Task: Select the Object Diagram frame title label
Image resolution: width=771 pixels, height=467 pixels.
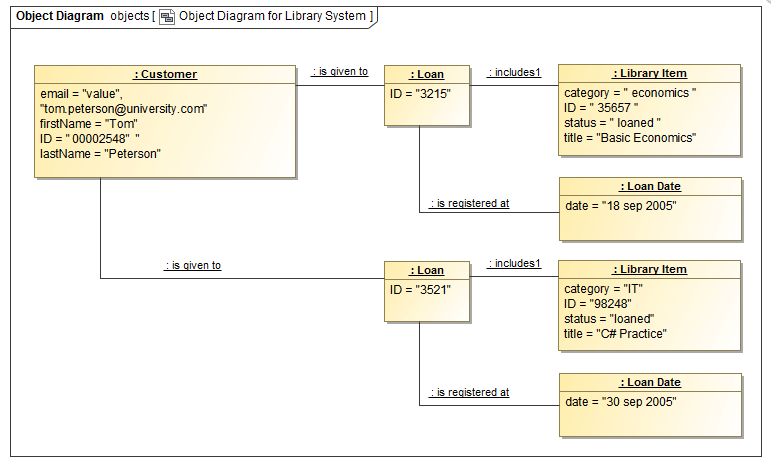Action: point(60,16)
